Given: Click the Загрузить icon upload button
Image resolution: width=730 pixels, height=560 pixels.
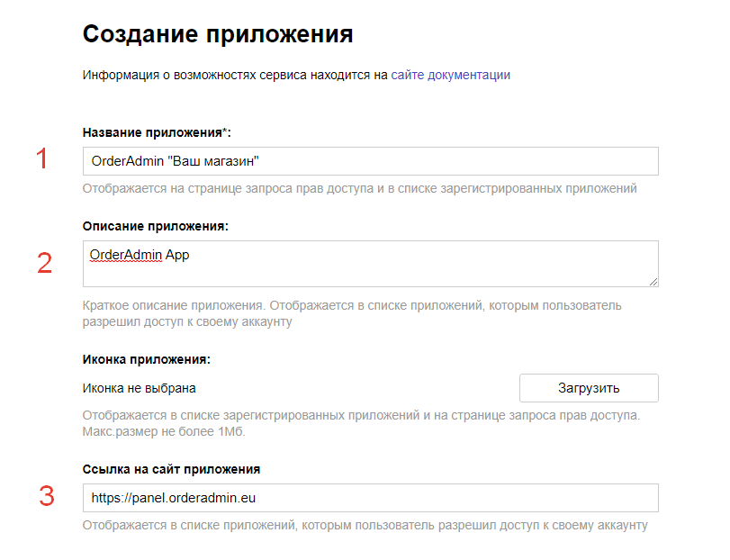Looking at the screenshot, I should point(589,388).
